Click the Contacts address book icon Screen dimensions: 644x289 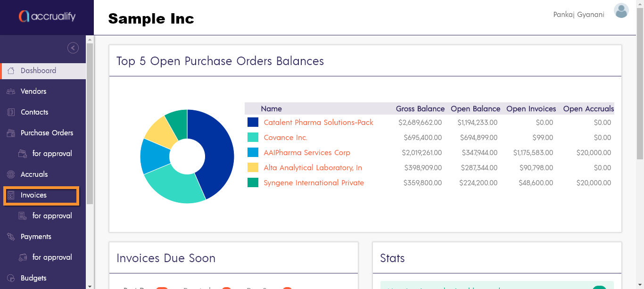[x=11, y=112]
